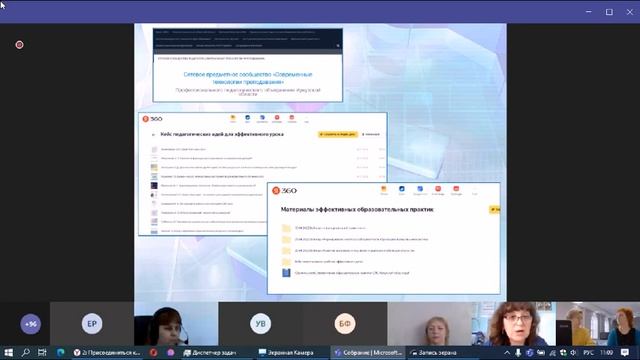The image size is (640, 360).
Task: Switch the РУС input language indicator
Action: 588,352
